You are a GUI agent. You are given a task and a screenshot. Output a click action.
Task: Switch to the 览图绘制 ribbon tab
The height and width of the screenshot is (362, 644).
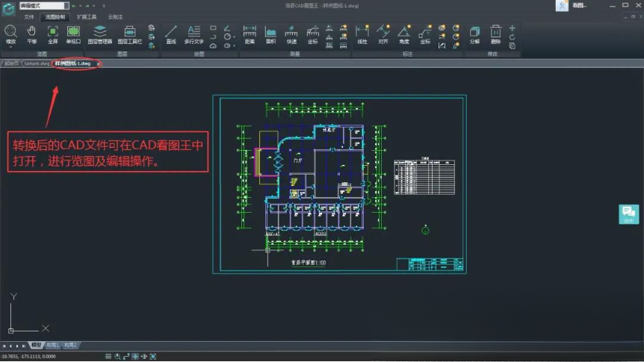point(55,17)
